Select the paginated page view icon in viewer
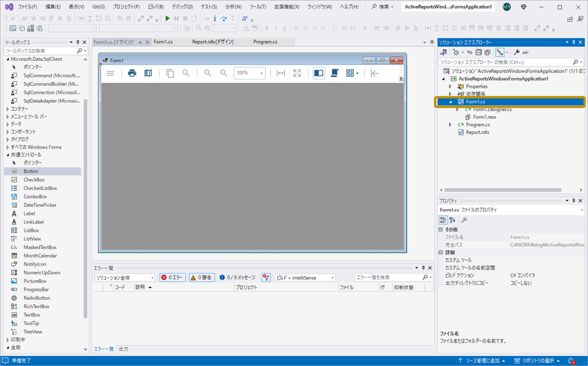 point(319,73)
